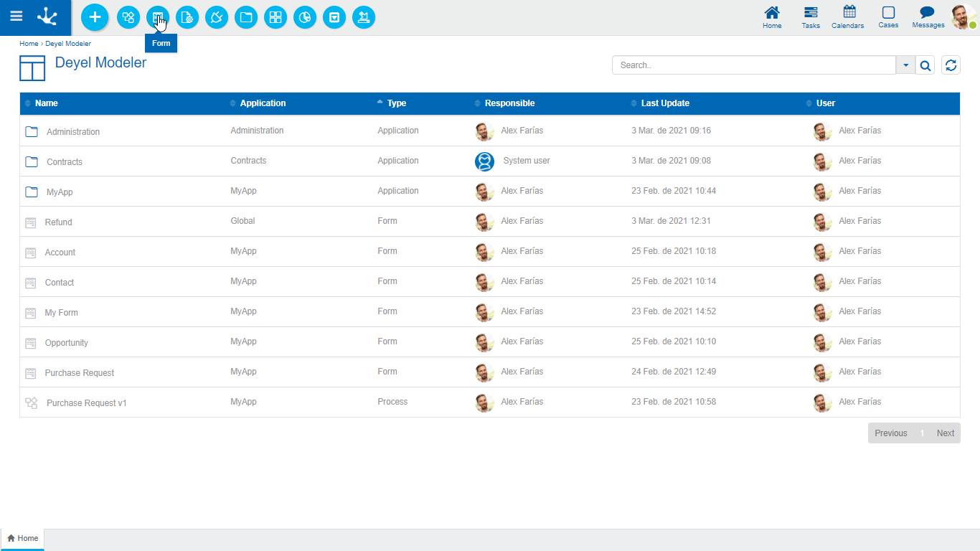Sort by User column header
Screen dimensions: 980x551
click(x=826, y=103)
